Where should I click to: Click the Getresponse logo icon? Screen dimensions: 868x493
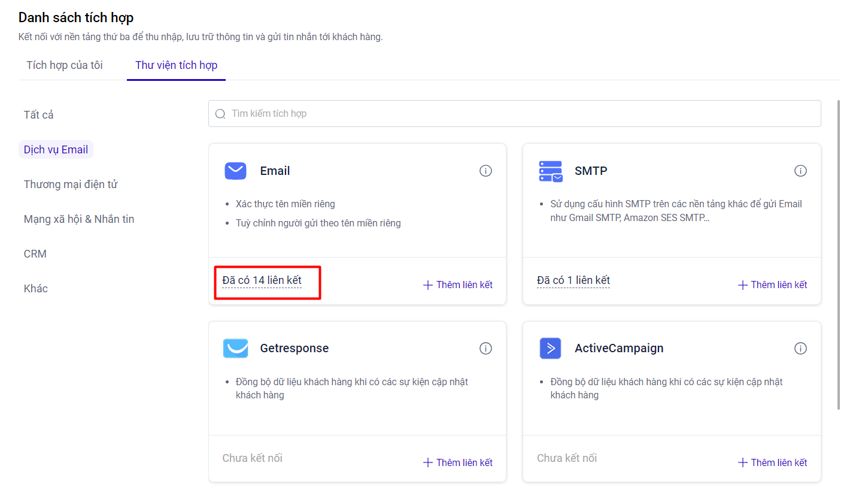tap(235, 348)
